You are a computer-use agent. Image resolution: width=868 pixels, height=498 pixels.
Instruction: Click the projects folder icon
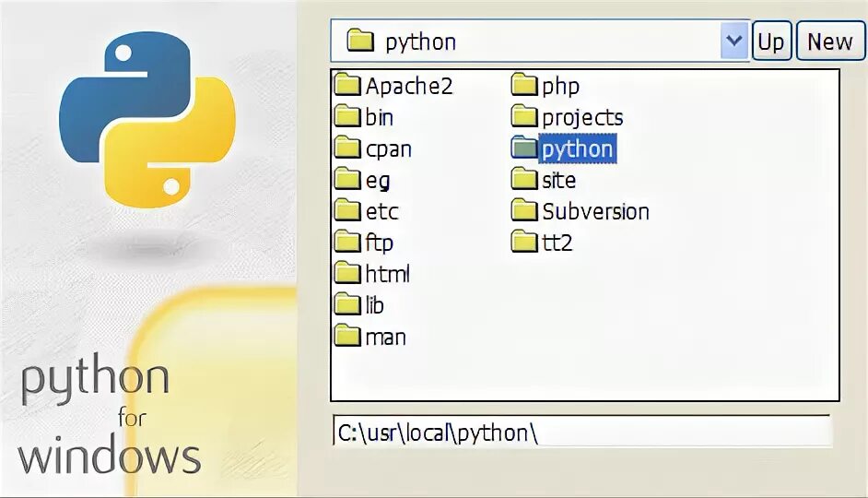pos(523,116)
